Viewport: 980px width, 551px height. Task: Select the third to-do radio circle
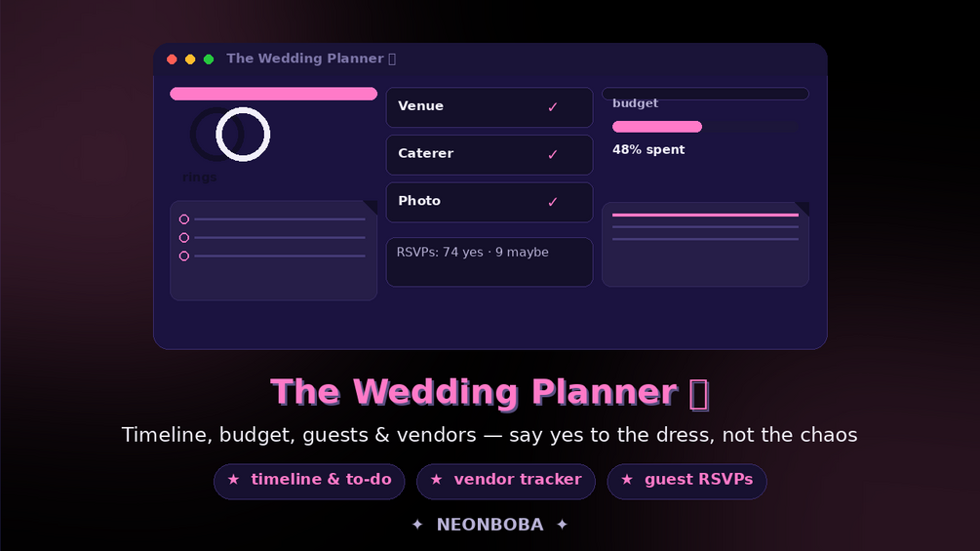click(x=183, y=256)
